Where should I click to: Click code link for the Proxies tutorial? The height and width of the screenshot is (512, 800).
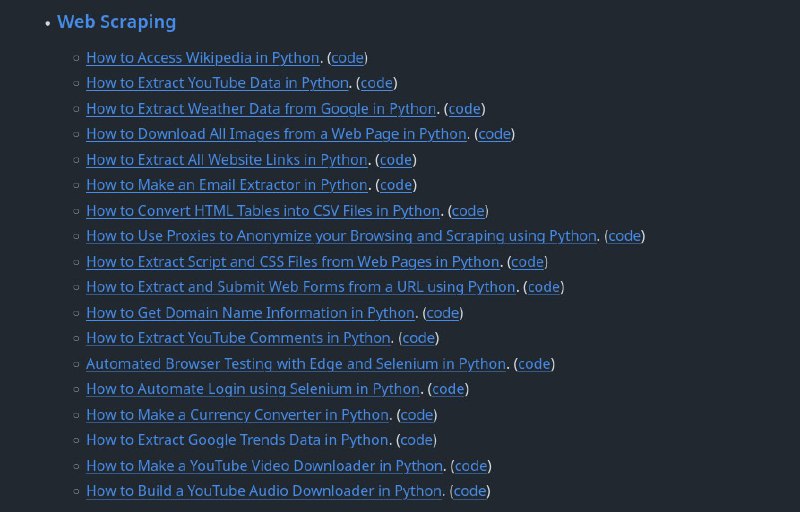[625, 236]
